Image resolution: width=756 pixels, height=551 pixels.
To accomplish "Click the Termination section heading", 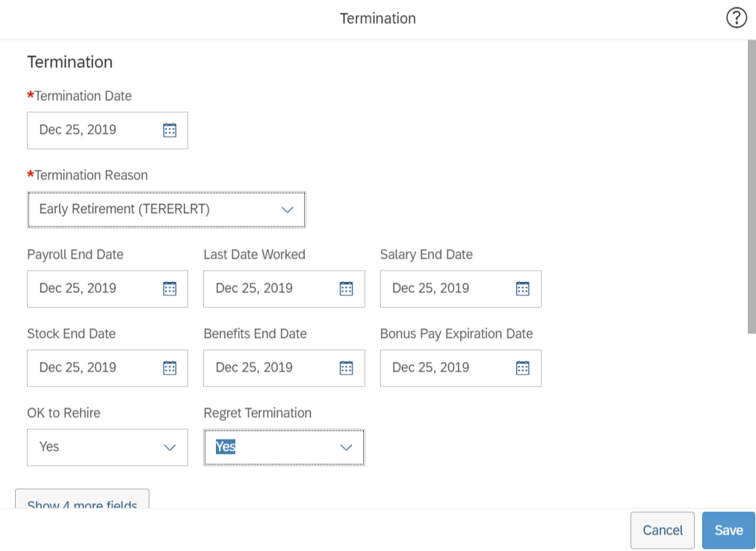I will pos(70,62).
